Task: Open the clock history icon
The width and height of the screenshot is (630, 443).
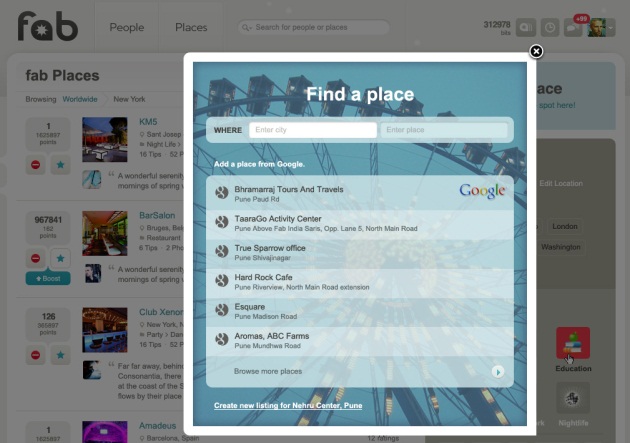Action: click(550, 28)
